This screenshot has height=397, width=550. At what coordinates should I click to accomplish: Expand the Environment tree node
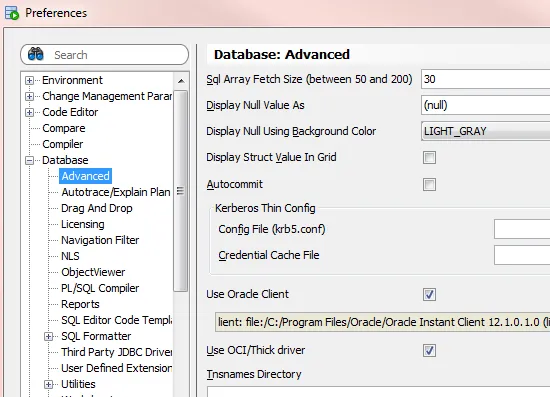(x=29, y=80)
